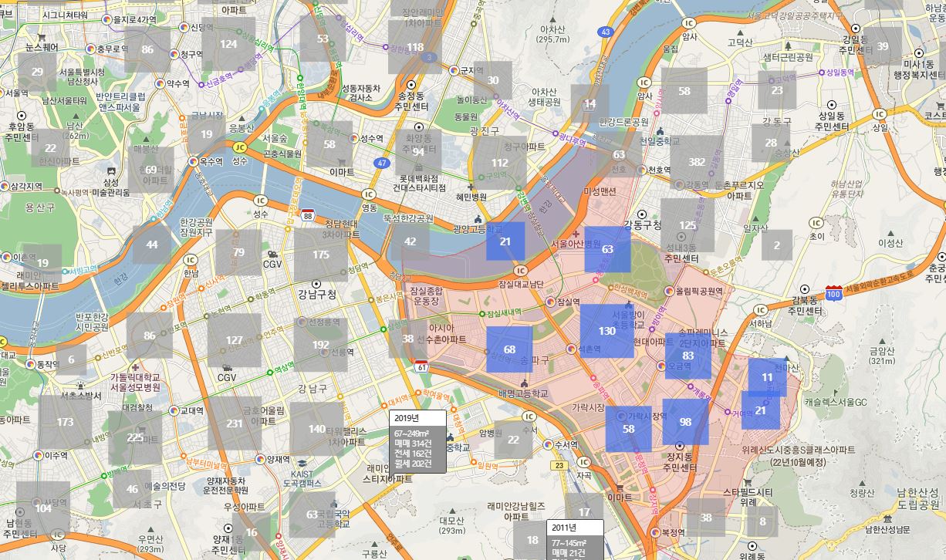Click the 복정역 subway station icon
The width and height of the screenshot is (946, 560).
pos(657,532)
